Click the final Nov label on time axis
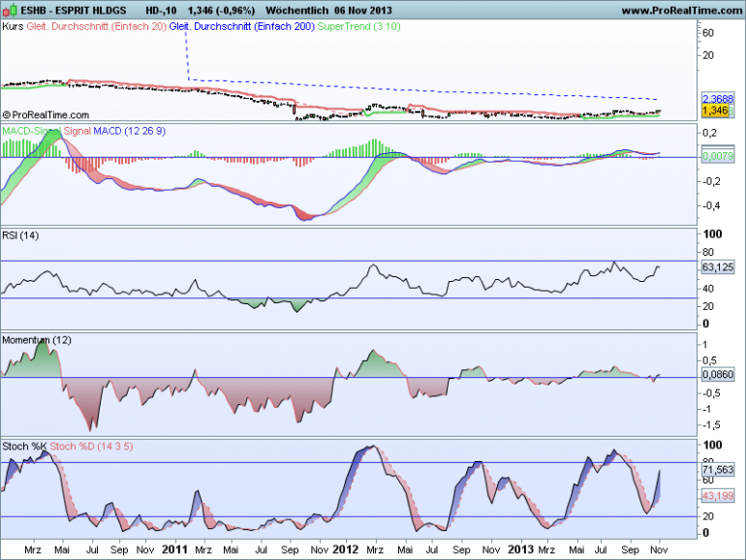 pyautogui.click(x=659, y=550)
